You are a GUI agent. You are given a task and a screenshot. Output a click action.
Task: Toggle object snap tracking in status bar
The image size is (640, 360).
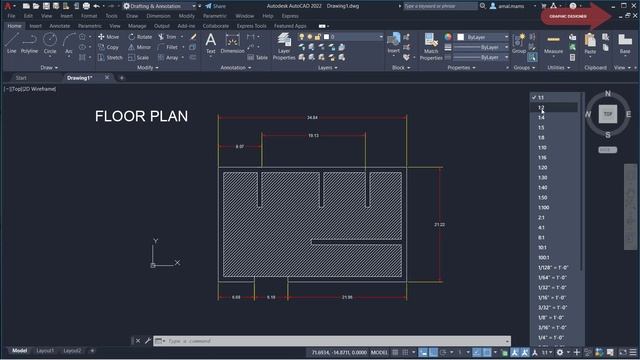(x=477, y=352)
